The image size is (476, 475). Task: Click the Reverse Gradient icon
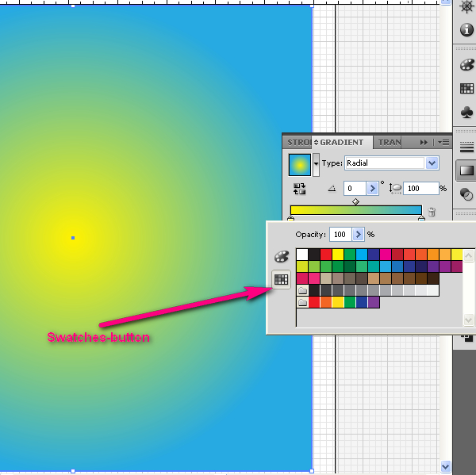point(300,189)
